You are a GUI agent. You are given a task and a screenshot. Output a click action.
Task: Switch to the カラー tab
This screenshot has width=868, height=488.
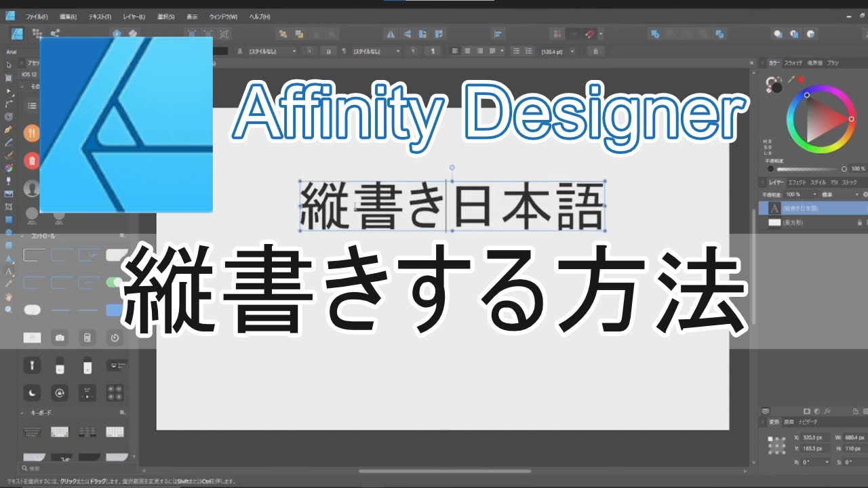[774, 63]
